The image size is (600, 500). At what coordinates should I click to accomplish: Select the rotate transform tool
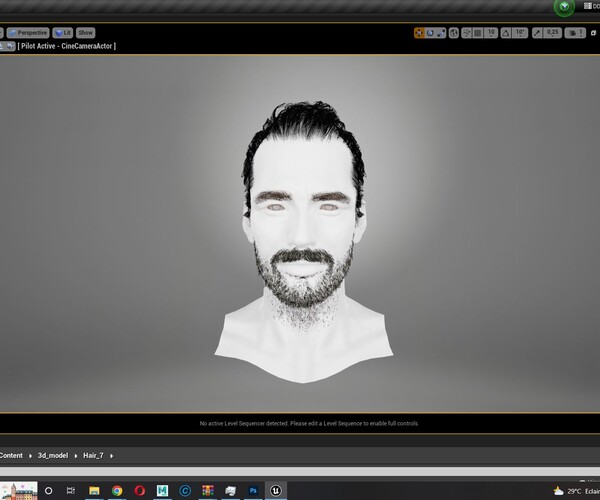point(430,33)
